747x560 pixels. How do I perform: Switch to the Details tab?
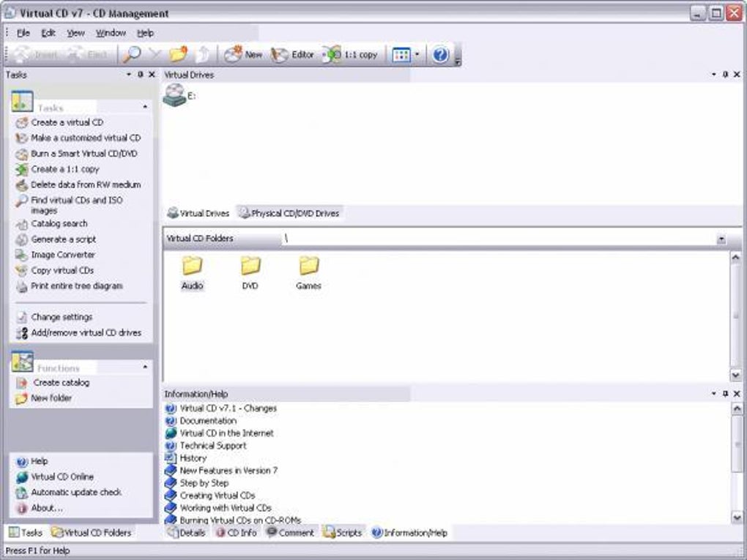[x=186, y=532]
